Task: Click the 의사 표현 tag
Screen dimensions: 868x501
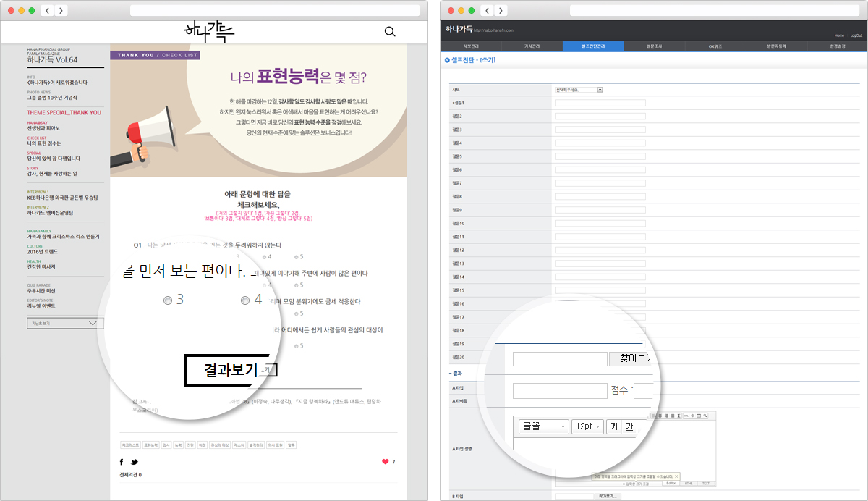Action: [276, 445]
